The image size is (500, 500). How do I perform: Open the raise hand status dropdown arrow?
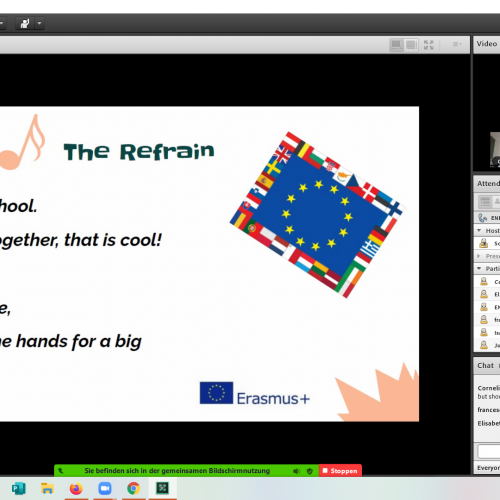pyautogui.click(x=39, y=23)
